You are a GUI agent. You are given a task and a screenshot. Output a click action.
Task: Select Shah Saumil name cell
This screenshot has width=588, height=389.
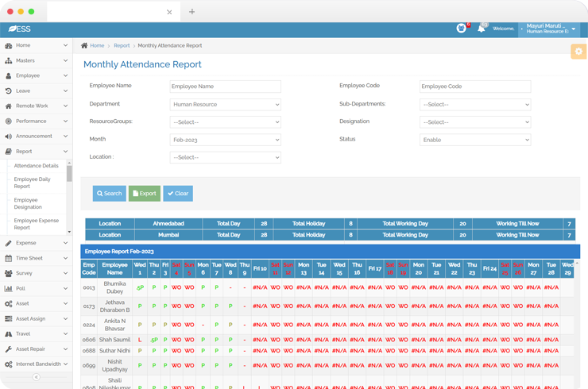[x=114, y=340]
